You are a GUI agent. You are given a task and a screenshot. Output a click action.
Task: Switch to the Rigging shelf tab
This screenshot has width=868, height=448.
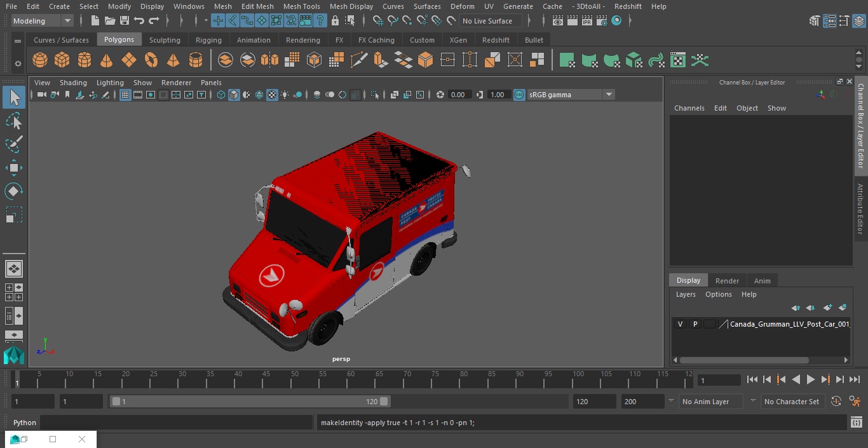pyautogui.click(x=208, y=39)
